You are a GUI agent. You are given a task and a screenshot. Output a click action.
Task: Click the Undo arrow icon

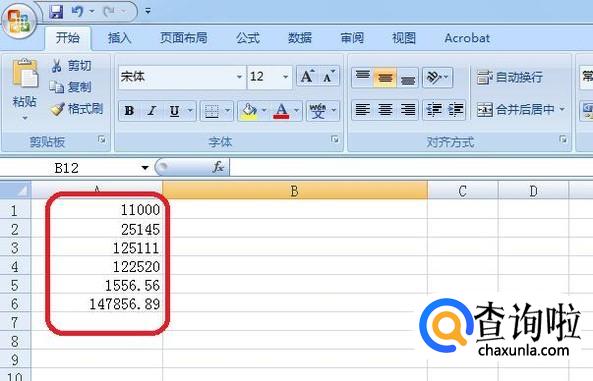click(x=77, y=12)
